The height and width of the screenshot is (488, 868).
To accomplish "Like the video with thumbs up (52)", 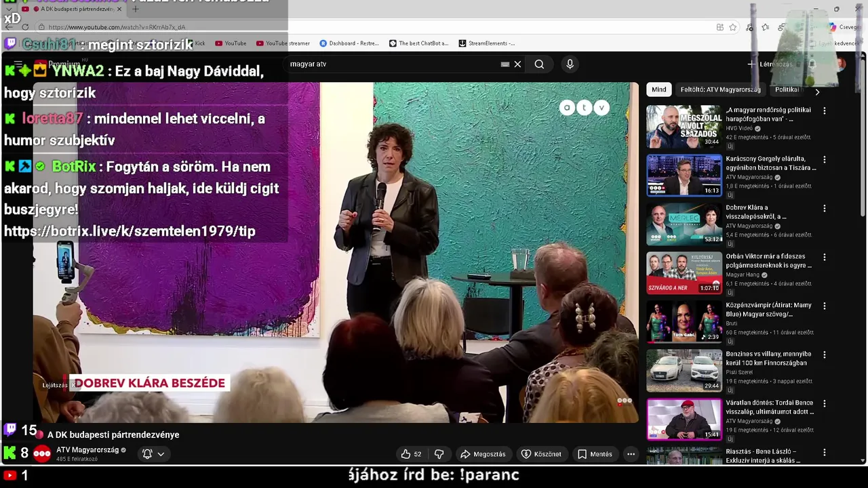I will point(411,454).
